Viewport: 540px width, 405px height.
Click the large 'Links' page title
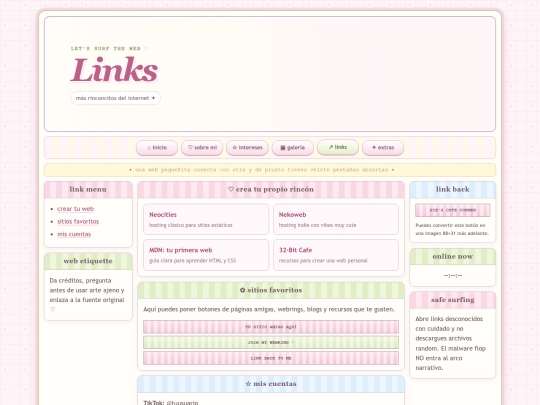coord(114,70)
